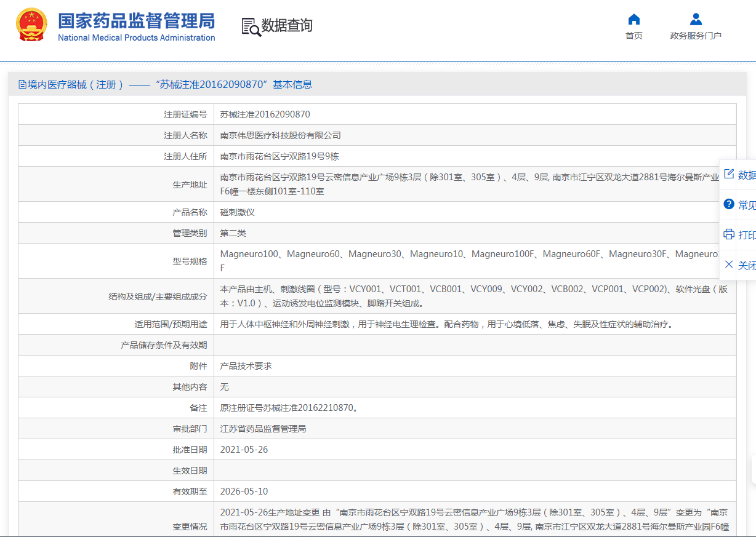Click the 注册人名称 row label
The height and width of the screenshot is (537, 756).
point(185,135)
